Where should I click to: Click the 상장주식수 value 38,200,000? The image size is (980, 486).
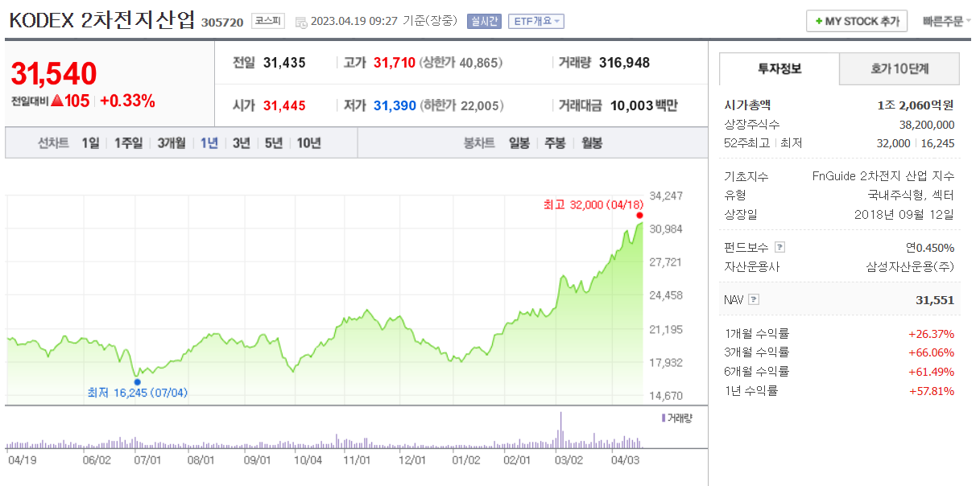click(x=927, y=125)
